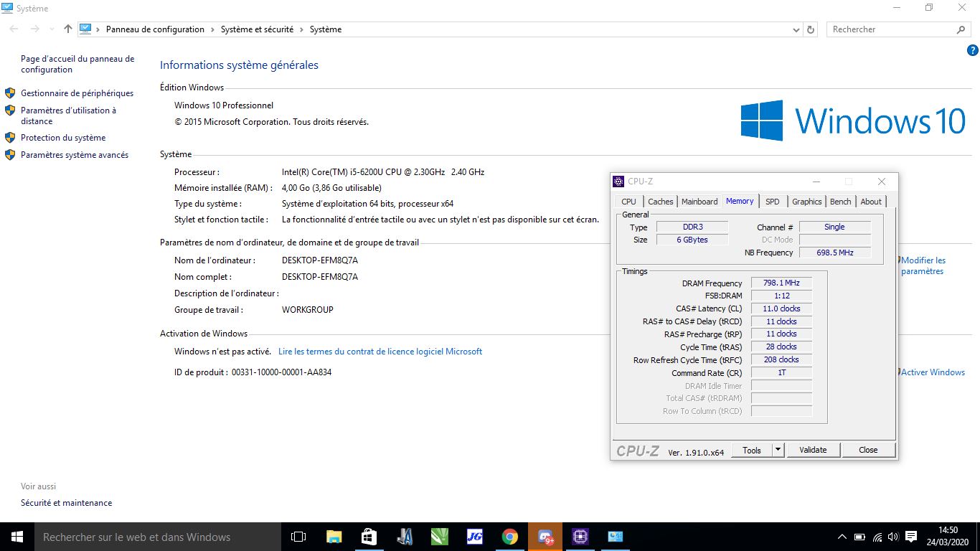Open Google Chrome from the taskbar
This screenshot has width=980, height=551.
click(x=510, y=537)
